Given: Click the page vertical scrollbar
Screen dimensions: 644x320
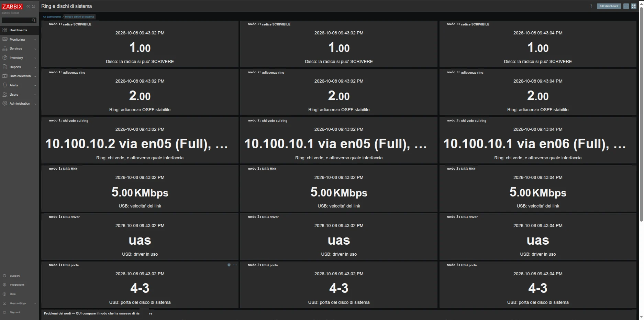Looking at the screenshot, I should coord(641,114).
